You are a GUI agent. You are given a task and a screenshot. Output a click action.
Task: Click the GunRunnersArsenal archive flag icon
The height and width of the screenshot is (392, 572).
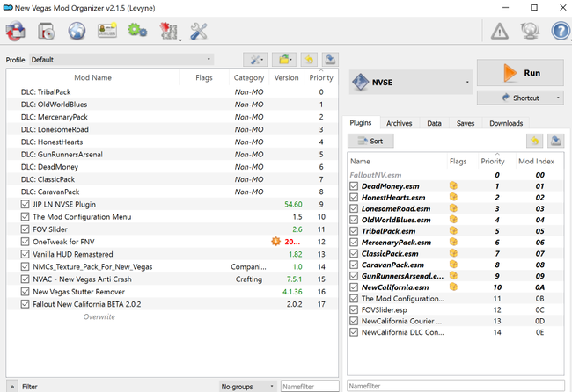453,276
